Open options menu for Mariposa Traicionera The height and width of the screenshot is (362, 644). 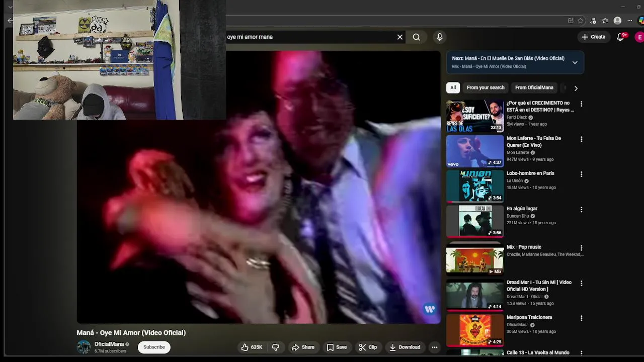(581, 318)
